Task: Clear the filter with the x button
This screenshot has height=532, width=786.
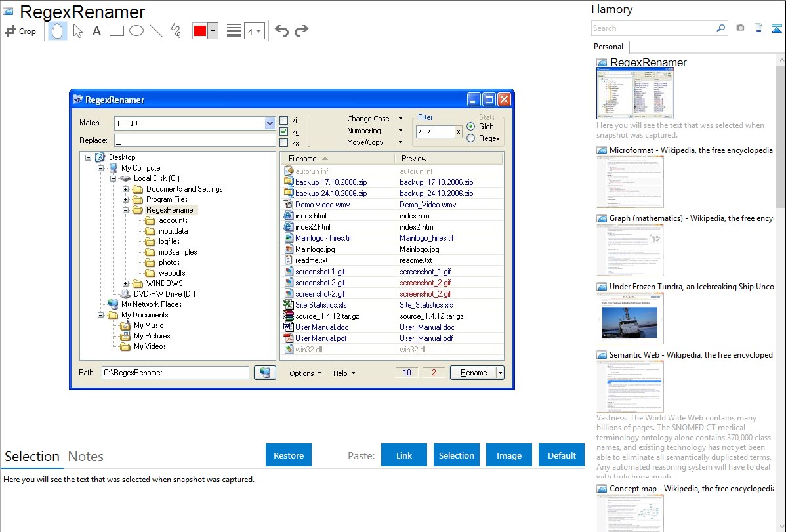Action: [x=458, y=132]
